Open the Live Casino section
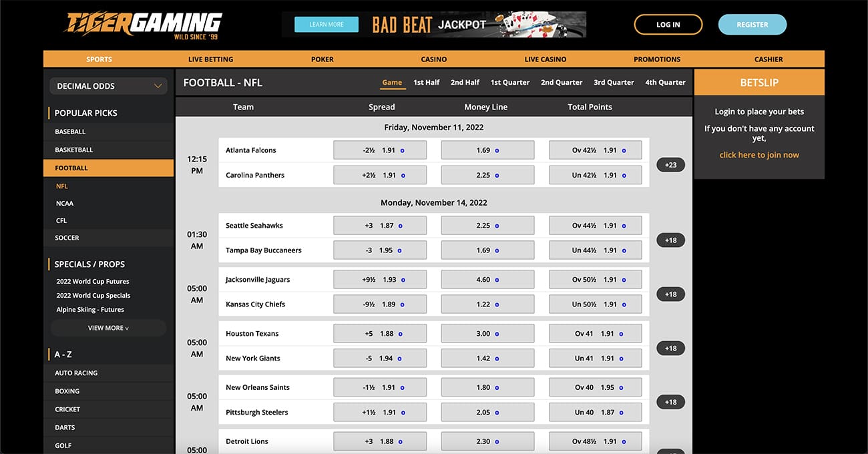Screen dimensions: 868x454 [x=546, y=59]
